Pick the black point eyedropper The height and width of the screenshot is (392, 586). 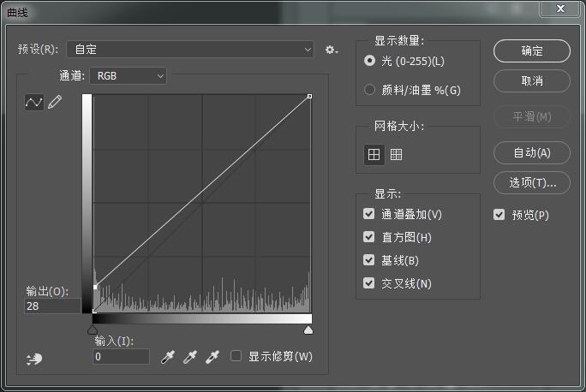pos(167,357)
